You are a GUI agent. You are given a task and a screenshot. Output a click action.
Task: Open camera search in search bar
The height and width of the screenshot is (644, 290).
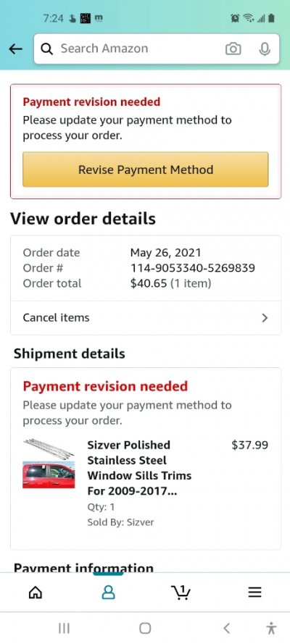pyautogui.click(x=233, y=49)
